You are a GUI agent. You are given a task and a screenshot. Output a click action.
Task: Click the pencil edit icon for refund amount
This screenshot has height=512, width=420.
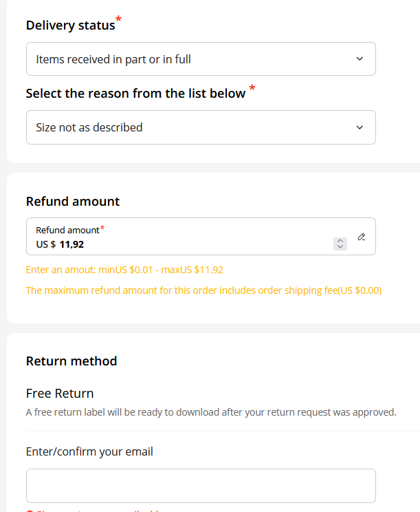pos(362,237)
